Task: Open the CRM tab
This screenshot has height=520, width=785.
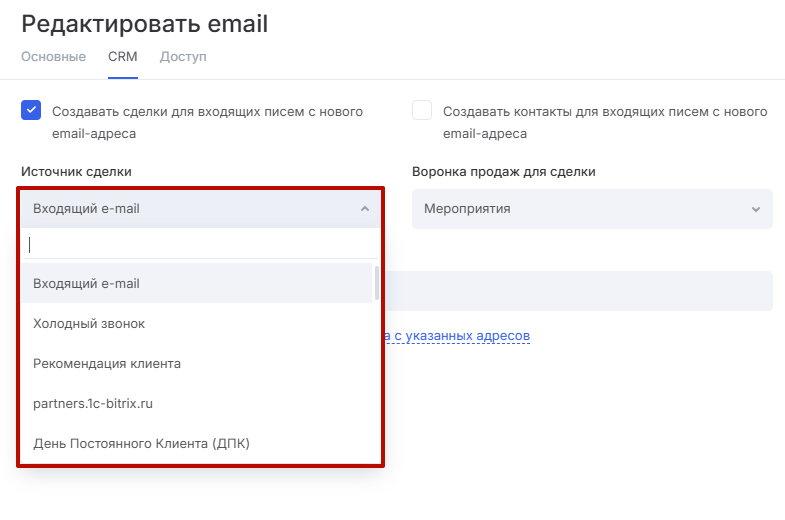Action: [123, 57]
